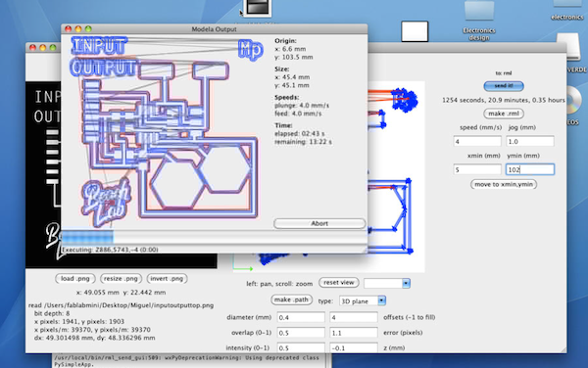588x368 pixels.
Task: Click the 'send it!' button
Action: tap(504, 86)
